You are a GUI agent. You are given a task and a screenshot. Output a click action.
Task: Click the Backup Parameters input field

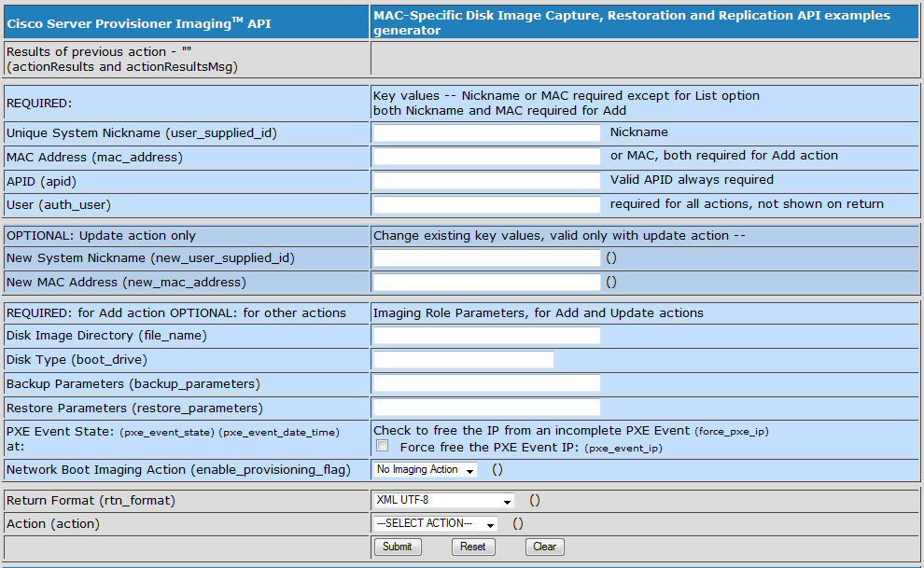(487, 383)
